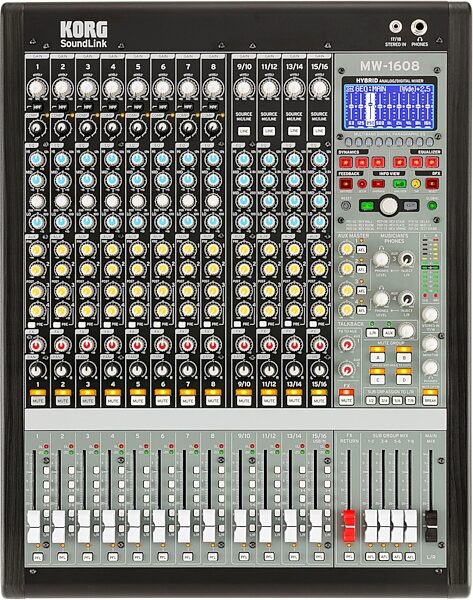Turn the PAN knob on channel 6
The height and width of the screenshot is (600, 473).
click(x=162, y=370)
